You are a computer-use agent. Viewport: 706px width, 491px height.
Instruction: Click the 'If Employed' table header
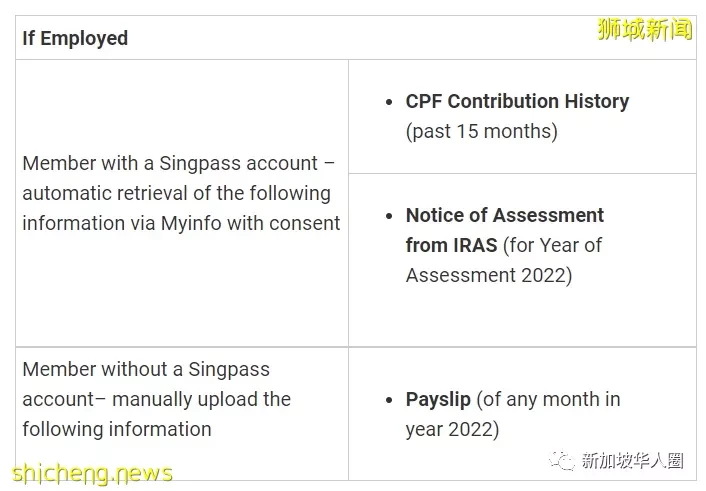(x=75, y=38)
